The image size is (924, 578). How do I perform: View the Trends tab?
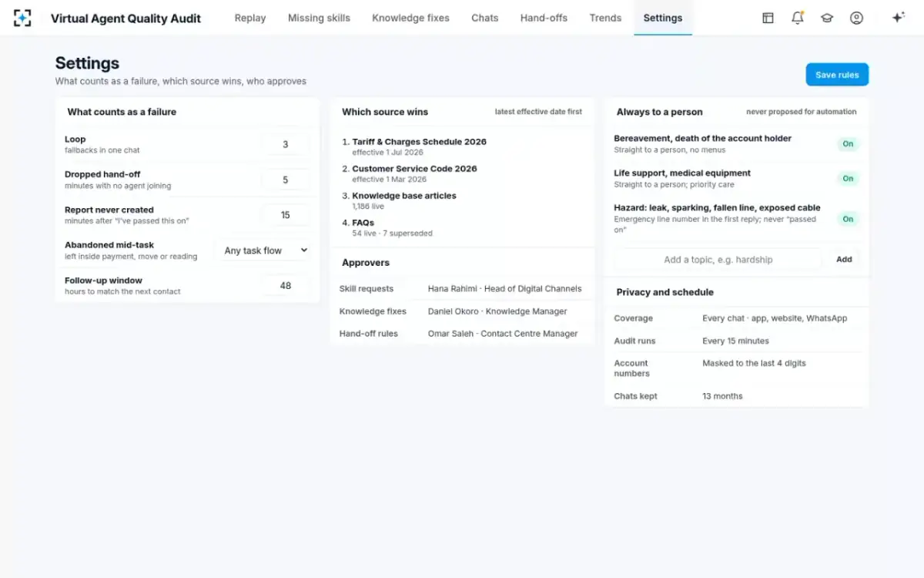coord(605,18)
